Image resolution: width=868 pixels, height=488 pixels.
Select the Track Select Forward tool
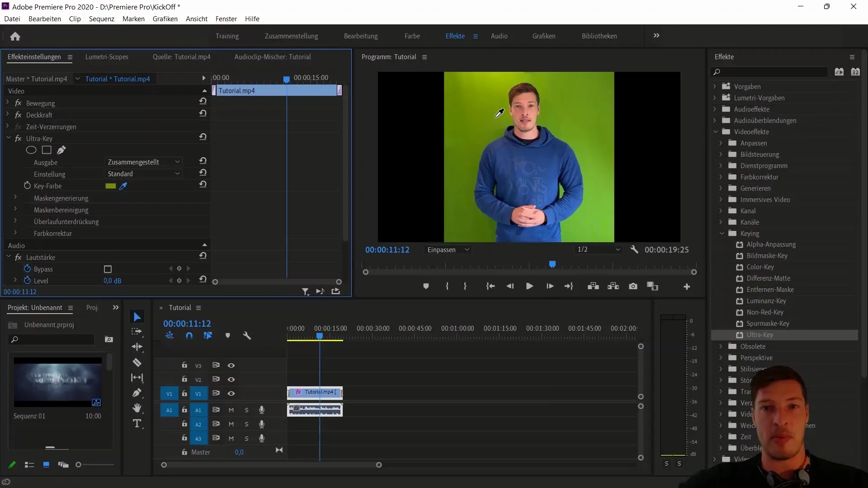point(137,332)
